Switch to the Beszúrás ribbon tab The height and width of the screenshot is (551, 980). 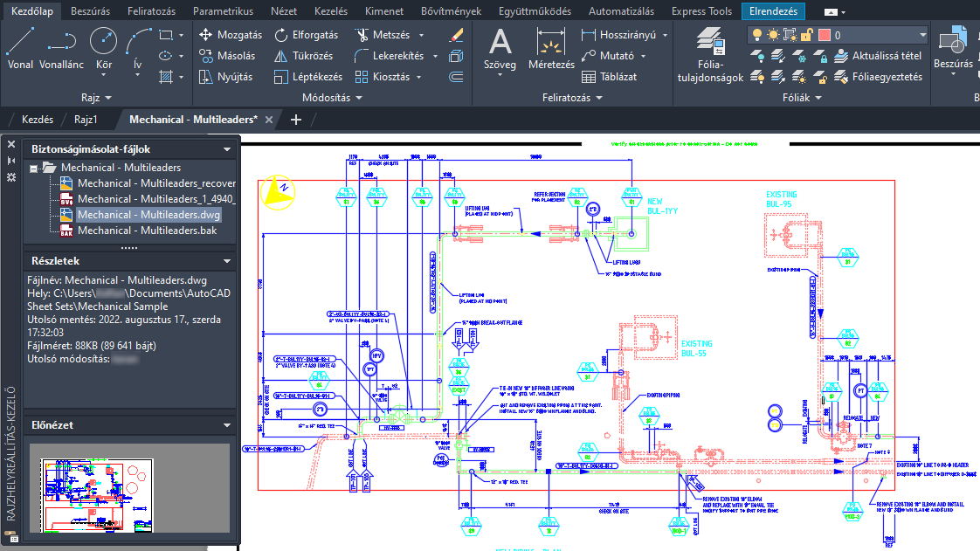[90, 11]
